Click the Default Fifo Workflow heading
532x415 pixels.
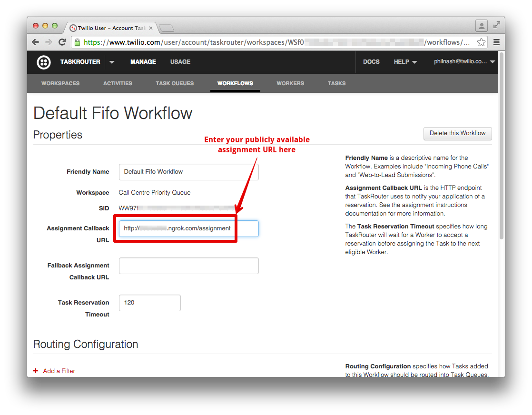pos(113,113)
